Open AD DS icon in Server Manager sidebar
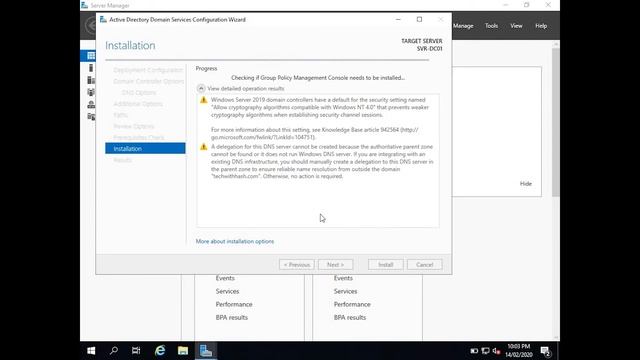 (91, 92)
